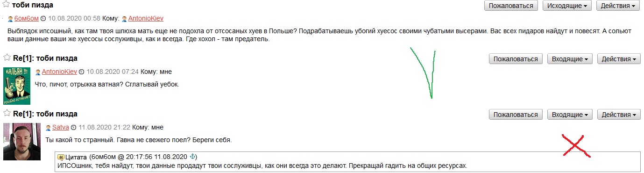Click the user icon beside AntonioKiev sender
The image size is (644, 173).
(x=38, y=72)
